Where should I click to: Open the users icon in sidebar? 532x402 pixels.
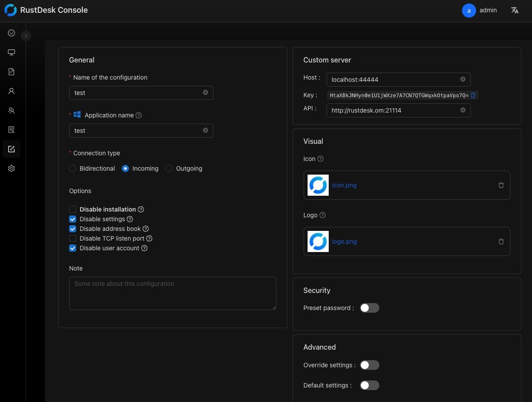[x=11, y=110]
